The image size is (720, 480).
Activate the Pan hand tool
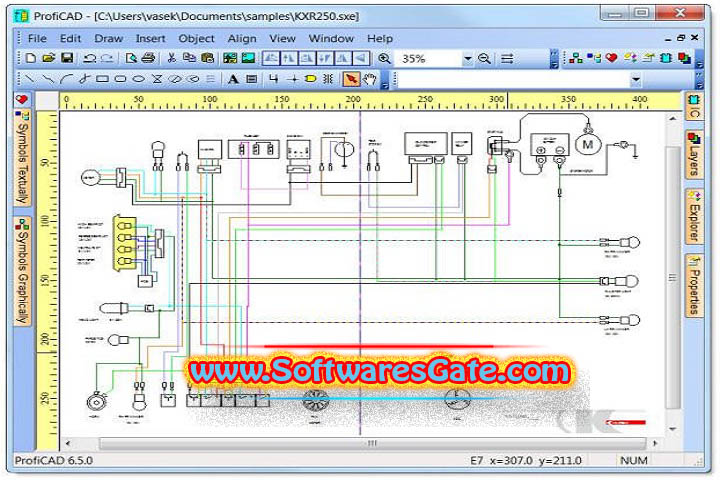click(x=370, y=79)
